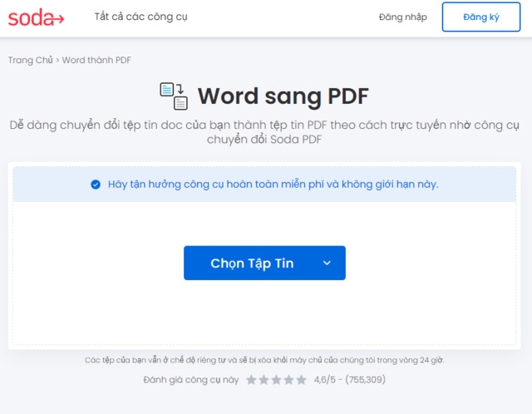Rate the tool one star

click(x=251, y=380)
